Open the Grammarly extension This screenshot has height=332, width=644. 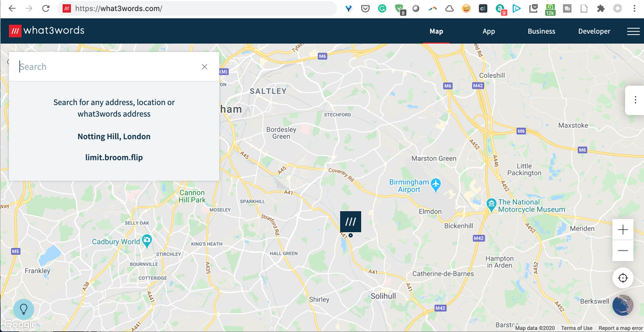point(382,9)
